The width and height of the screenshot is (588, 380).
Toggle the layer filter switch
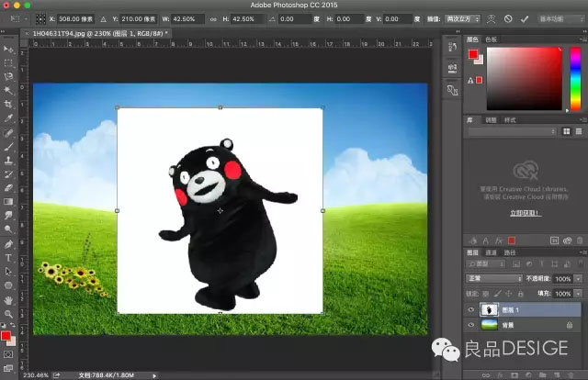point(581,263)
